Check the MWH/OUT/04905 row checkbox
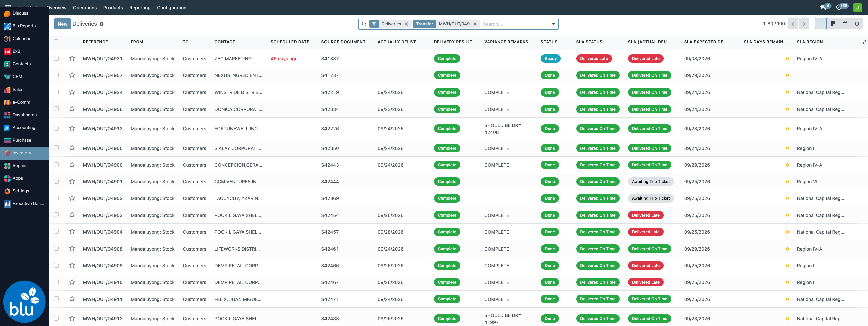The width and height of the screenshot is (868, 326). pyautogui.click(x=56, y=148)
